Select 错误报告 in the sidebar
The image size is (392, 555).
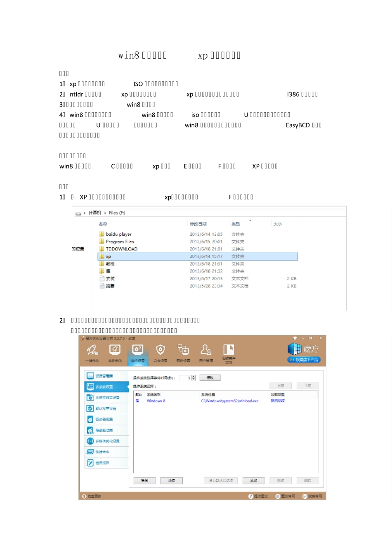pos(106,463)
